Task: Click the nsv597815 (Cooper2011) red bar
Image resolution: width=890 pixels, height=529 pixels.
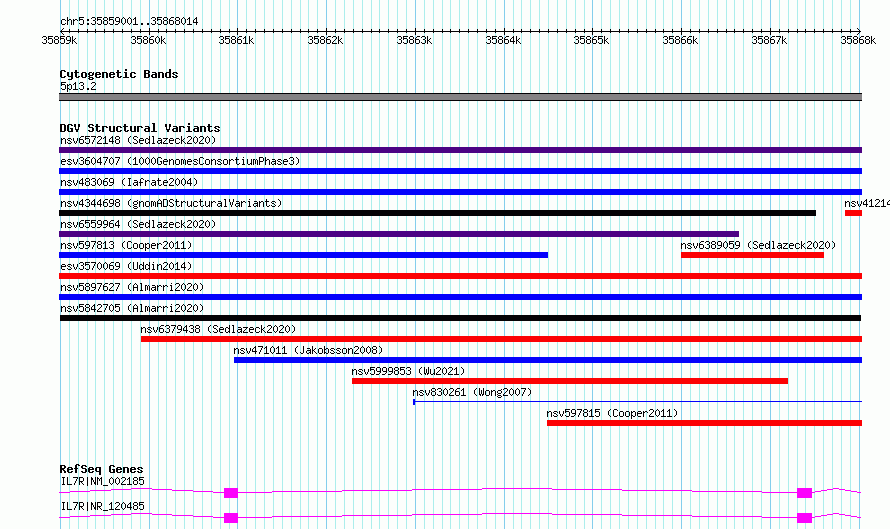Action: pyautogui.click(x=704, y=423)
